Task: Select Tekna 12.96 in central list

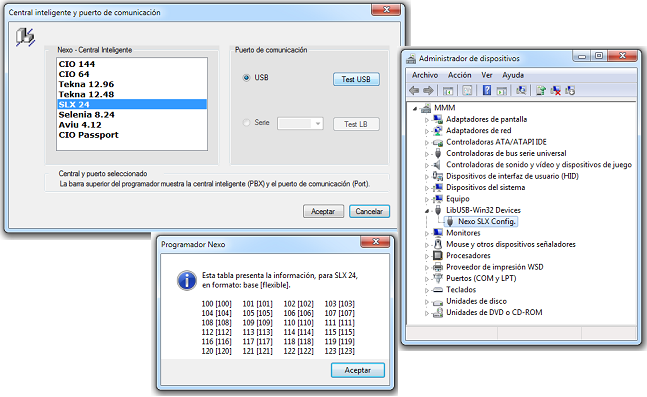Action: (x=132, y=84)
